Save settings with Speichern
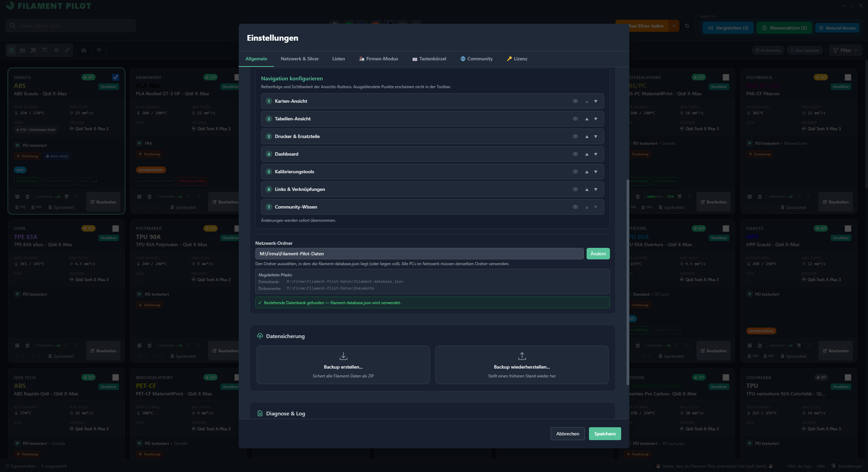The height and width of the screenshot is (472, 868). [x=605, y=434]
